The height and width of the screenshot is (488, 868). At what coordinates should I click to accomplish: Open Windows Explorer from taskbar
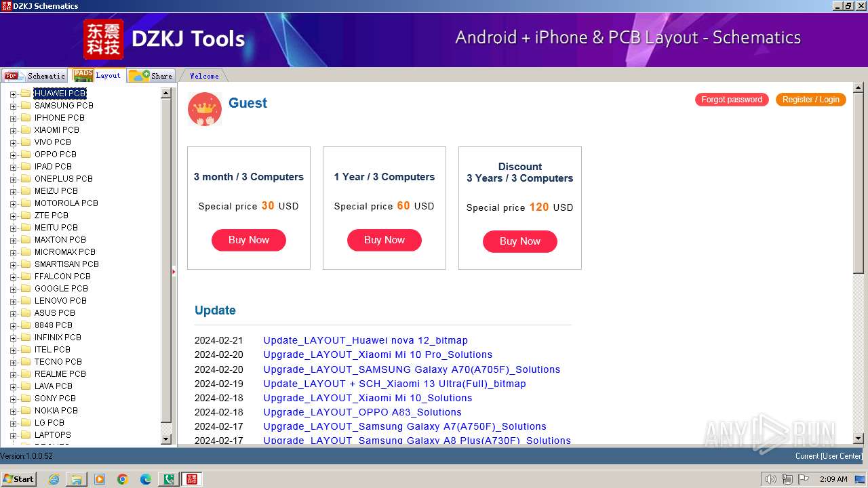[x=77, y=479]
